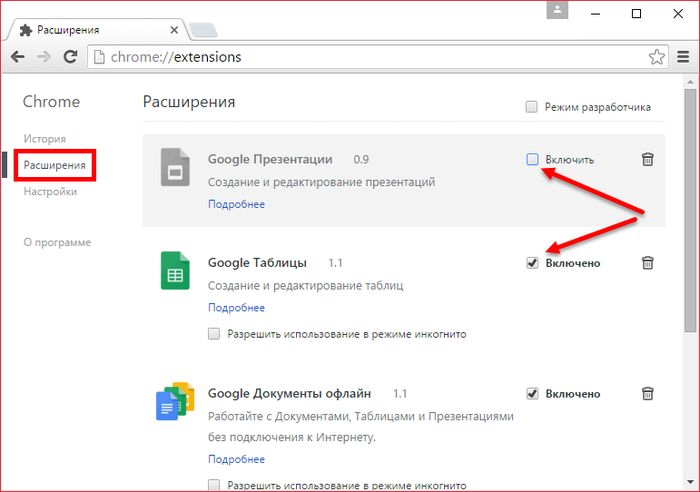Click the scrollbar down arrow
This screenshot has width=700, height=492.
pyautogui.click(x=690, y=483)
